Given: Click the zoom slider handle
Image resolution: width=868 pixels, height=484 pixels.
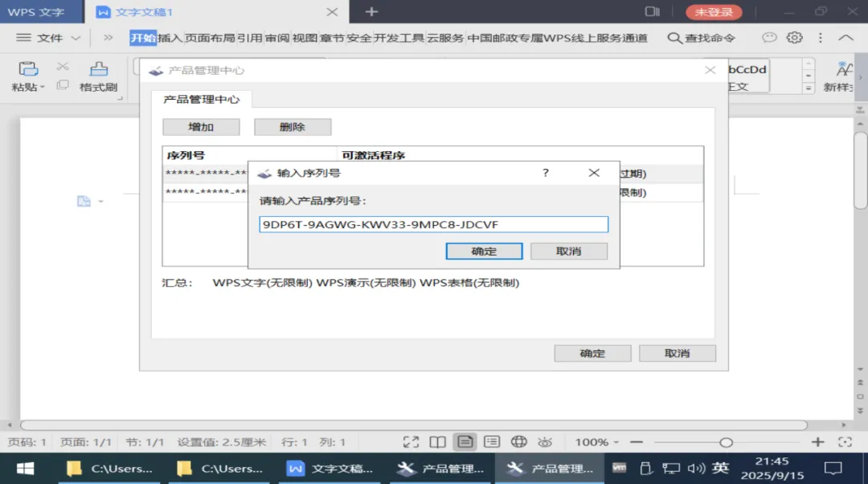Looking at the screenshot, I should [727, 442].
